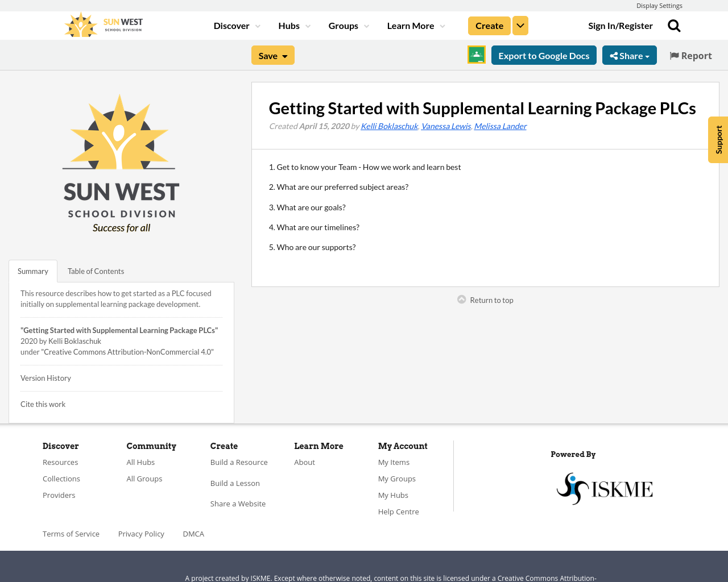
Task: Export the resource to Google Docs
Action: [543, 55]
